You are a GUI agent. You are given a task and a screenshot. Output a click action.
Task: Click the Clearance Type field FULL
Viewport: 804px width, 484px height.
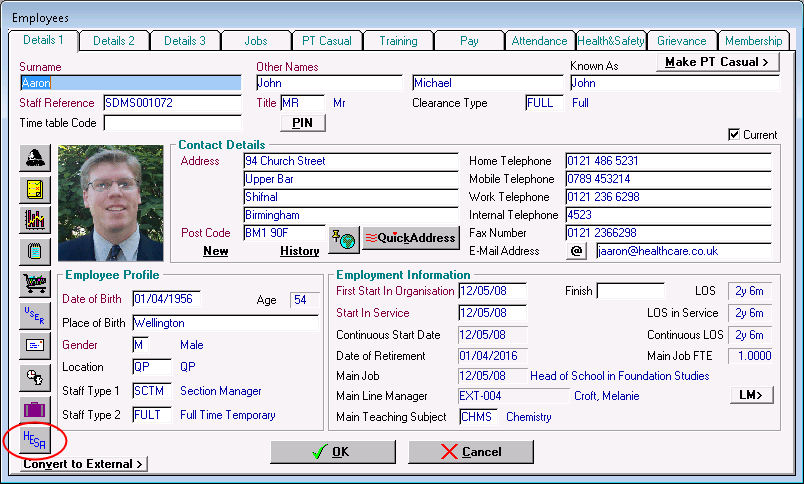click(545, 103)
